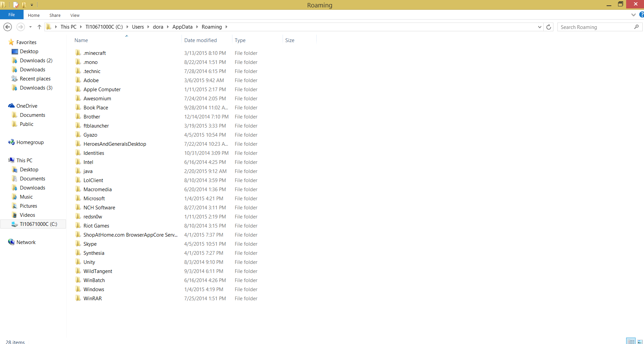Go back with the Back arrow button
The height and width of the screenshot is (344, 644).
click(7, 27)
